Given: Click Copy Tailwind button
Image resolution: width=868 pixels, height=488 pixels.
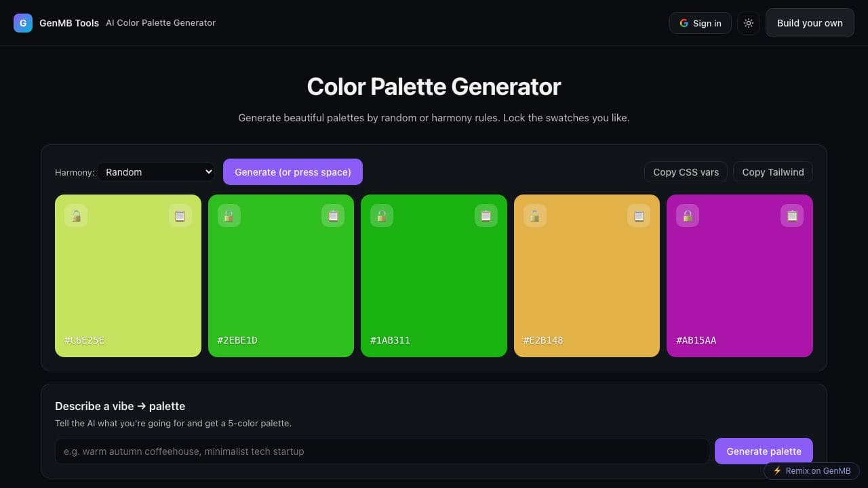Looking at the screenshot, I should coord(773,172).
